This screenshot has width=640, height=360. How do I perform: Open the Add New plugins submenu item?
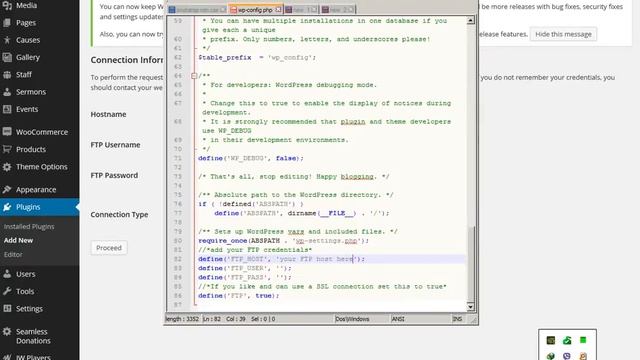click(x=18, y=240)
